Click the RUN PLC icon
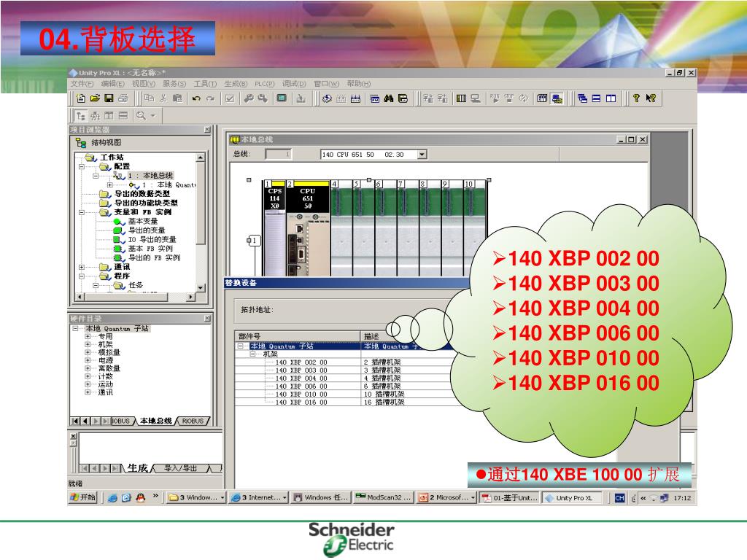The height and width of the screenshot is (560, 747). point(495,98)
